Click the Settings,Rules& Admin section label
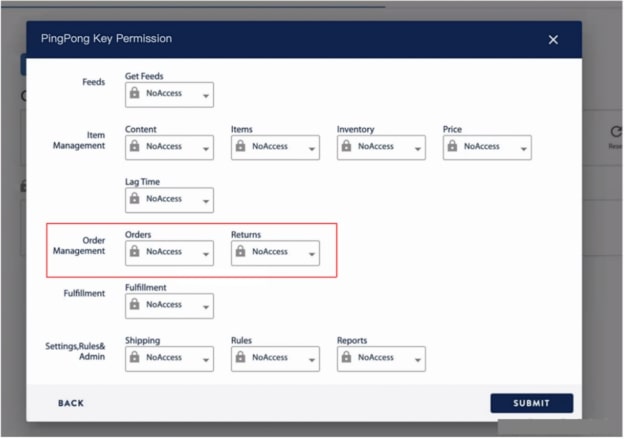Screen dimensions: 624x439 75,351
